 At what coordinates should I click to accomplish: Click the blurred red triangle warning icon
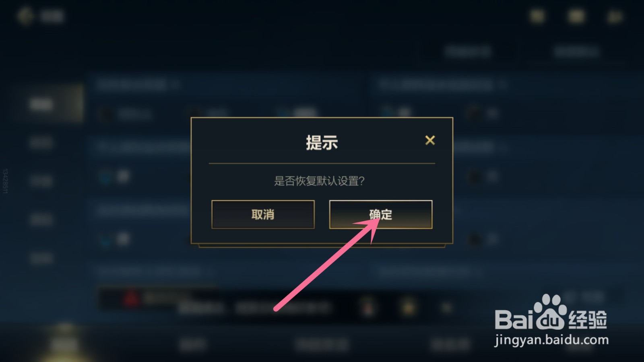tap(131, 299)
